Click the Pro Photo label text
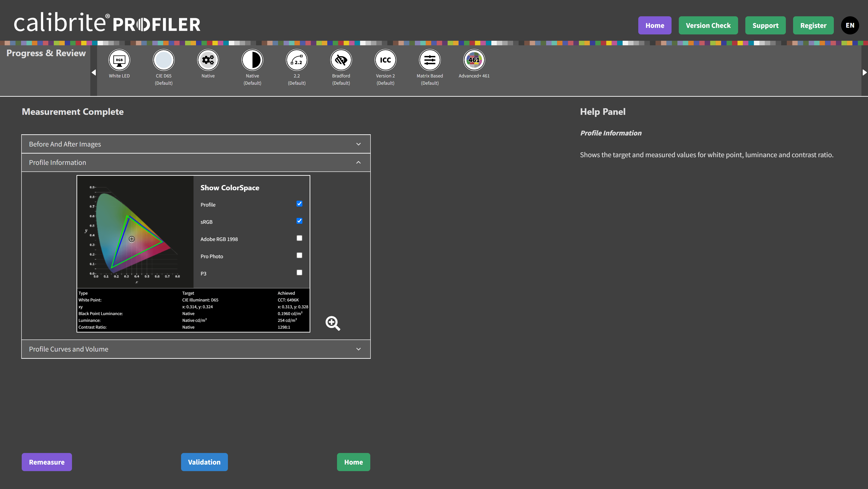The width and height of the screenshot is (868, 489). coord(212,256)
